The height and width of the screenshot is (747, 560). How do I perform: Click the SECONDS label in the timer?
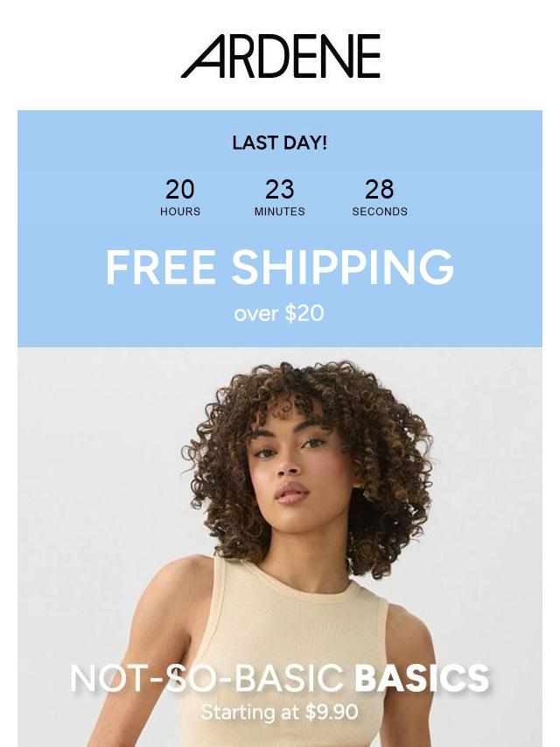click(380, 212)
